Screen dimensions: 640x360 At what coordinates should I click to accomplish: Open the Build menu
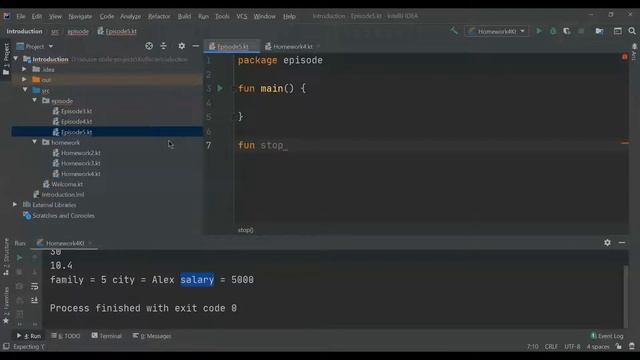(184, 16)
